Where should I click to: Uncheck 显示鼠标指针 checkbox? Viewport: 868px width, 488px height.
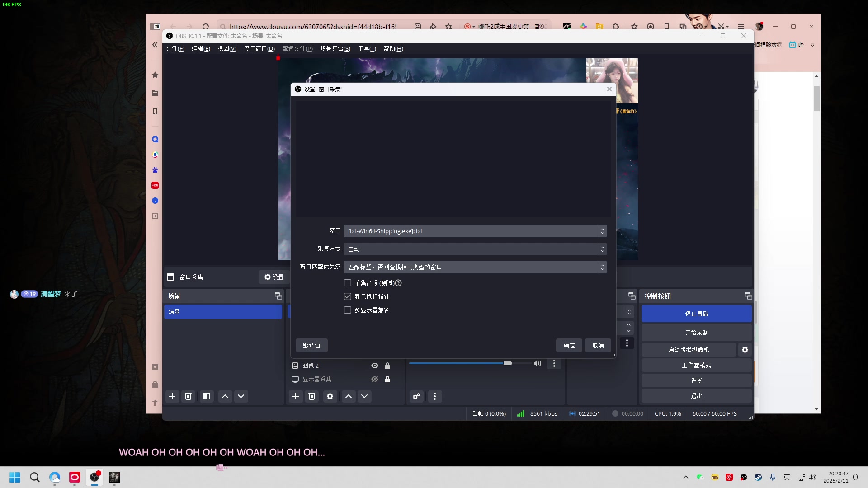click(348, 296)
